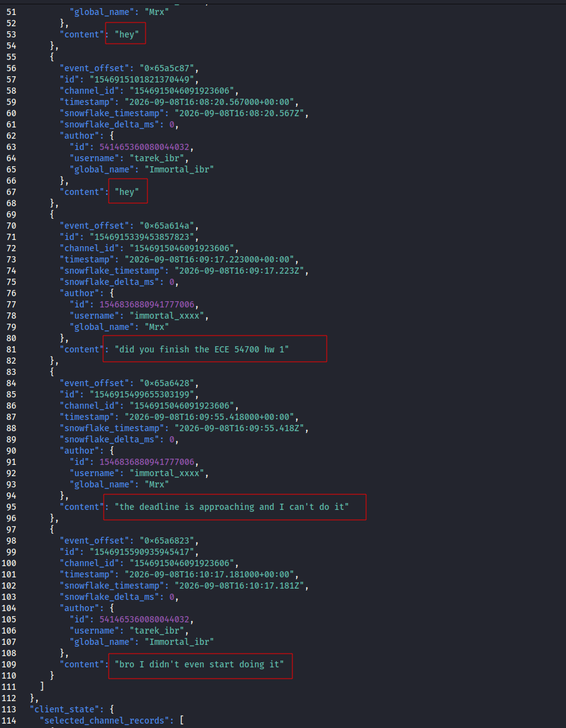
Task: Select the message id "1546915339453857823"
Action: pos(144,237)
